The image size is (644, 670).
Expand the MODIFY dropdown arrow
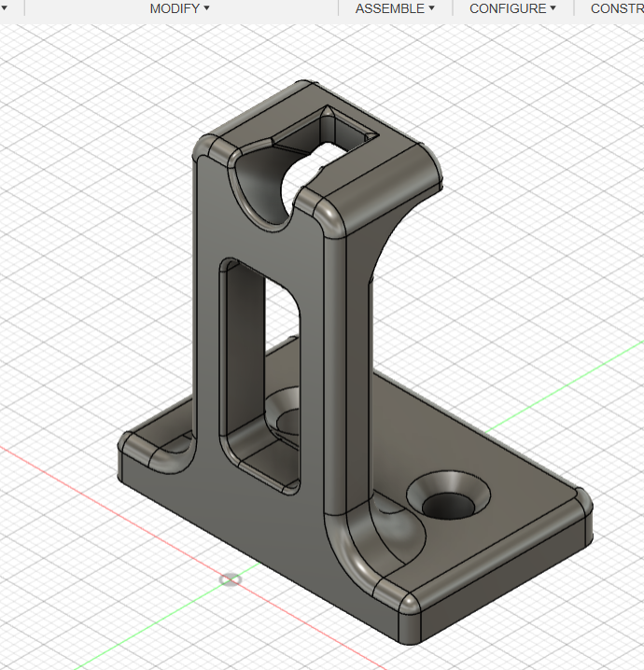click(x=207, y=8)
